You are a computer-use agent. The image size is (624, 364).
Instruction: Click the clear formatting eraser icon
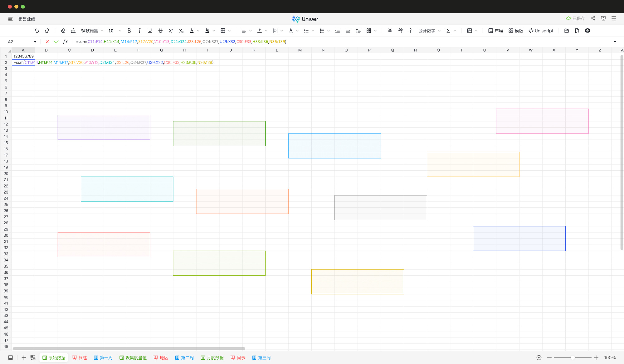(x=63, y=31)
